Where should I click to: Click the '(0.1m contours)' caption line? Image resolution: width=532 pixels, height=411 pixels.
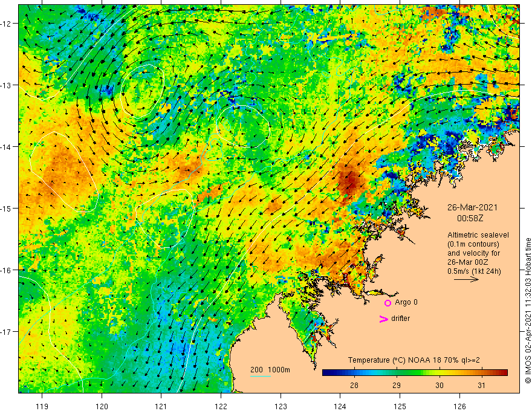(473, 244)
